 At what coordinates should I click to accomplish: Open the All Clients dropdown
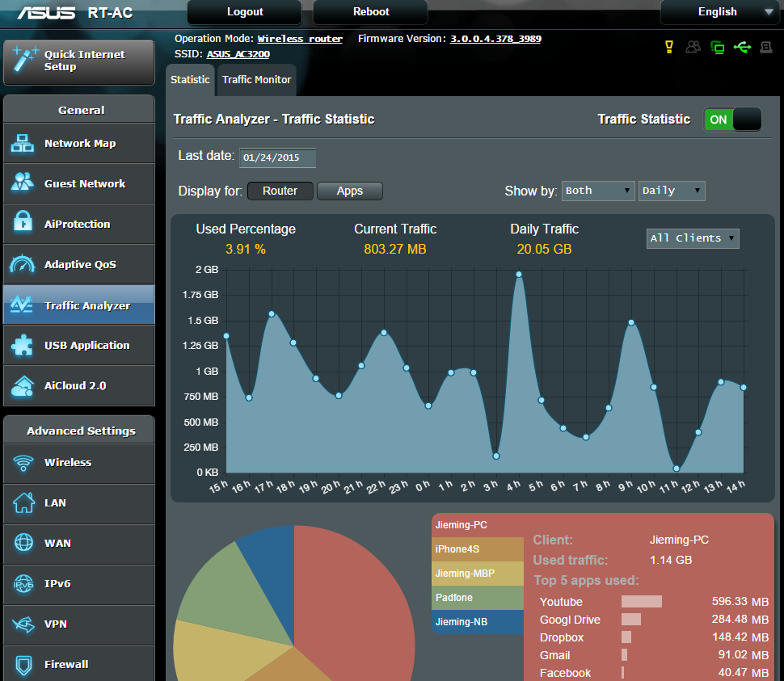[693, 238]
